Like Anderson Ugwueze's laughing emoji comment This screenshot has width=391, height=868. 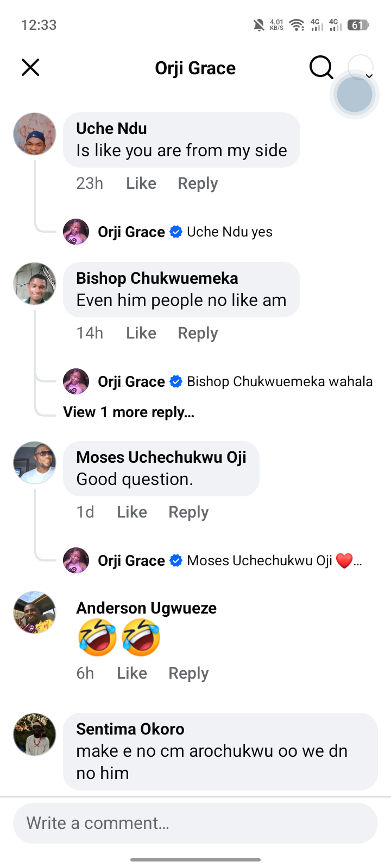132,673
